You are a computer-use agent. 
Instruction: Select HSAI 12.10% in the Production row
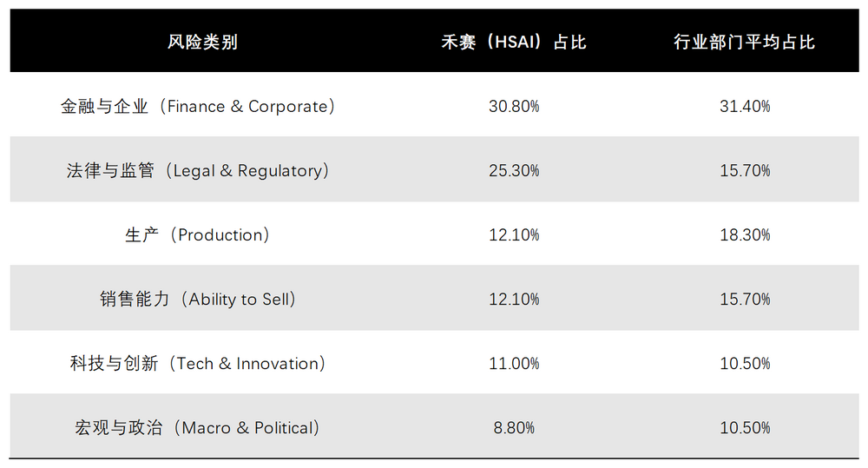(x=514, y=235)
